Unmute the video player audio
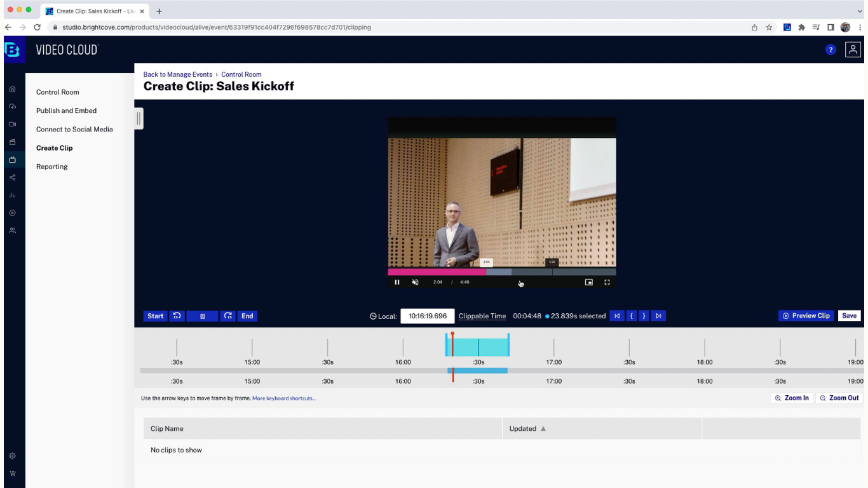 click(415, 282)
